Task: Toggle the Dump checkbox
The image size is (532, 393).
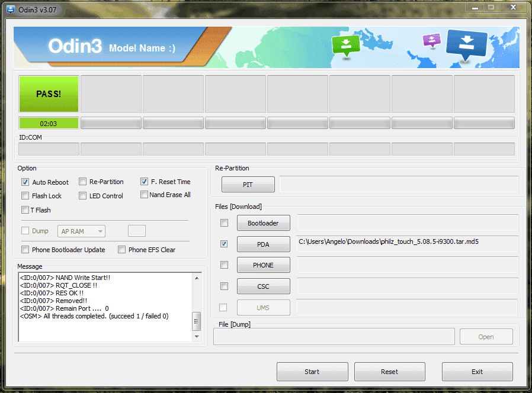Action: click(25, 231)
